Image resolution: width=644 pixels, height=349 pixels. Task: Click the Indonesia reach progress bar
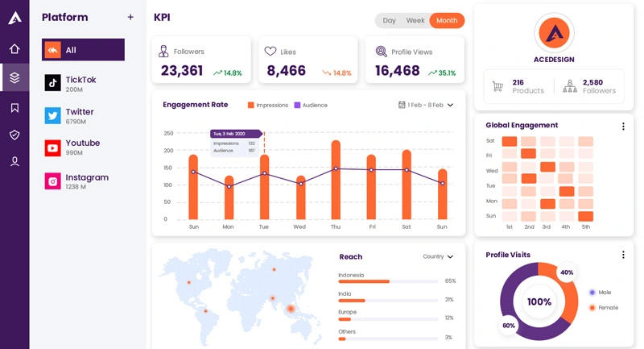click(388, 281)
